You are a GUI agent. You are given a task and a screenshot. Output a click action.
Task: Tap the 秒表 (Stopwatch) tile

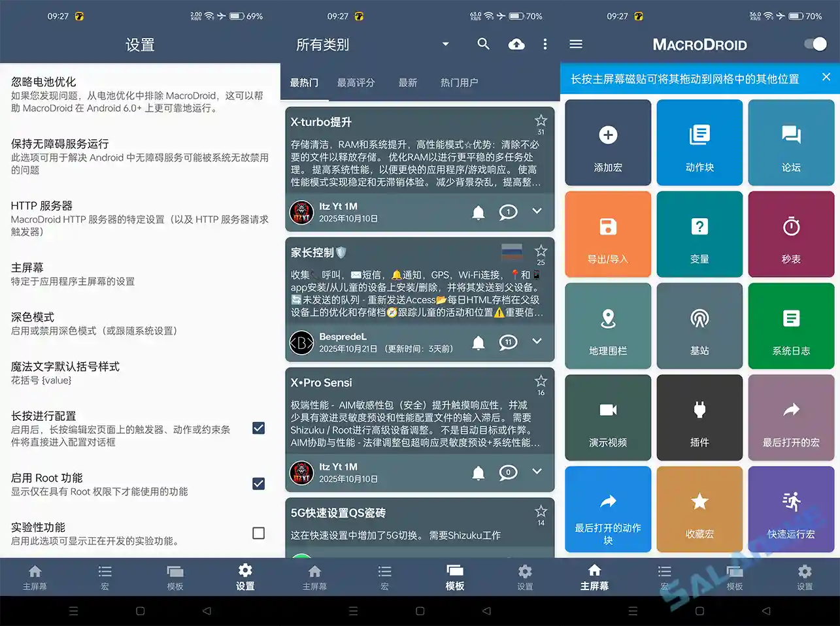tap(791, 234)
